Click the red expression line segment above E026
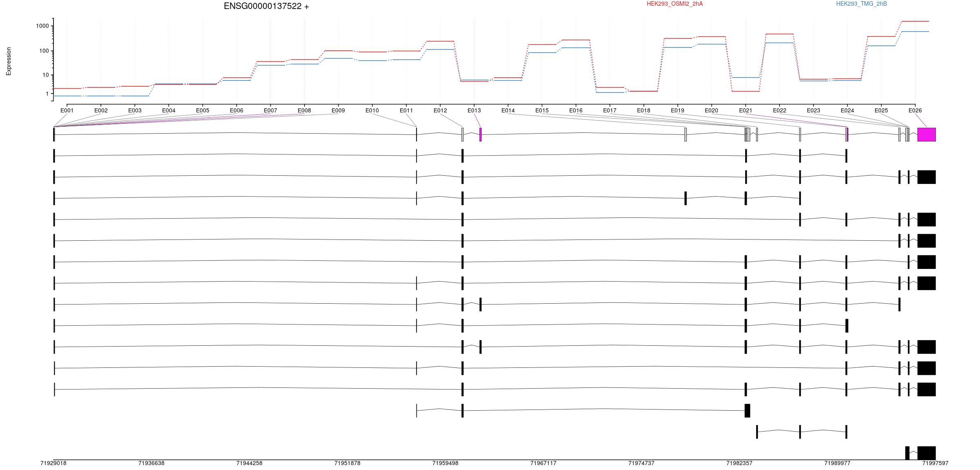 [x=915, y=21]
